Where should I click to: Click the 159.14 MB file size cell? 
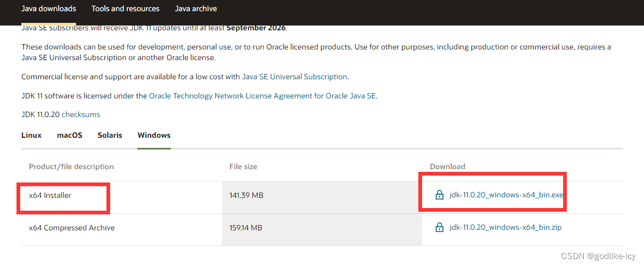[x=246, y=228]
